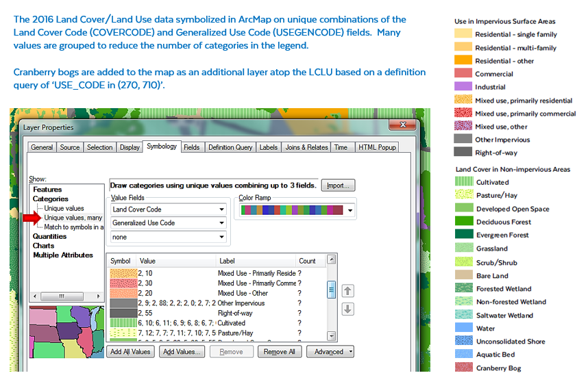Click the symbol preview map thumbnail
This screenshot has height=384, width=588.
(x=66, y=331)
